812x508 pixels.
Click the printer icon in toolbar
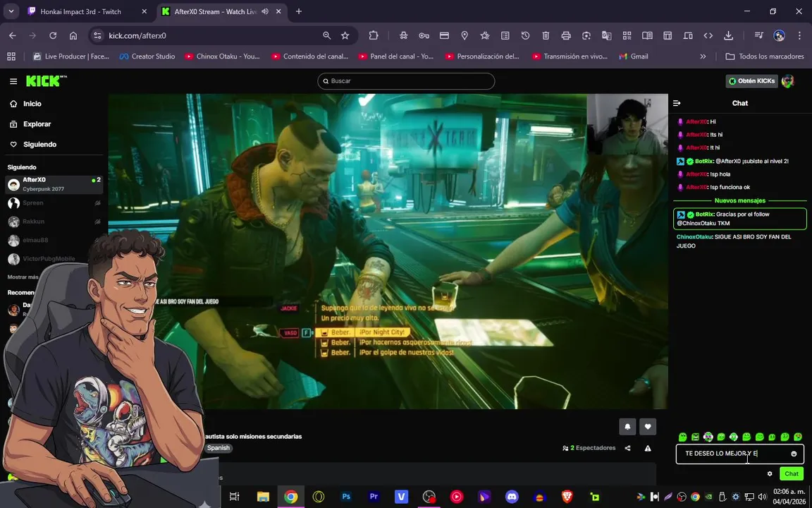[566, 36]
